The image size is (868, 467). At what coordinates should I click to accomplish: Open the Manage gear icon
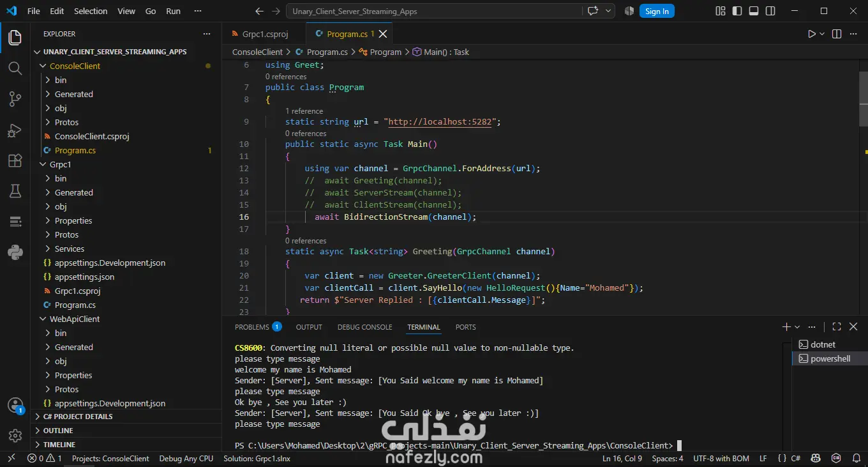(x=15, y=436)
